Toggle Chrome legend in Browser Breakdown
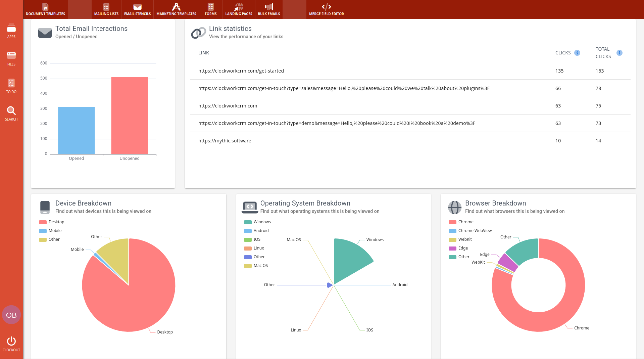The width and height of the screenshot is (644, 359). pos(461,222)
